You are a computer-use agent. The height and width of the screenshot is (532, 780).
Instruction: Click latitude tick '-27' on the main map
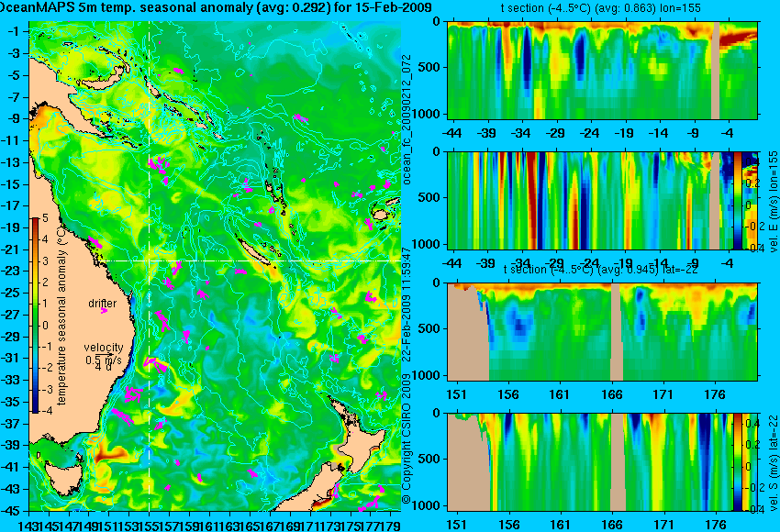click(x=11, y=315)
